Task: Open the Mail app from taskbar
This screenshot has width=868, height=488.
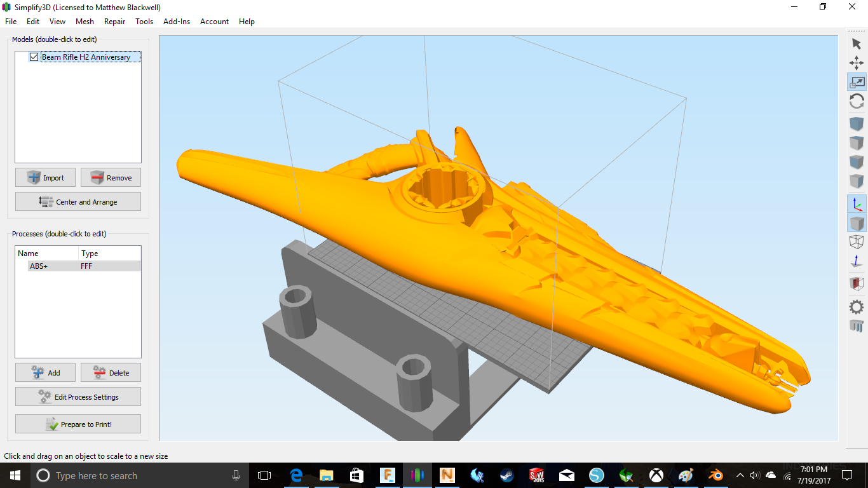Action: (x=567, y=475)
